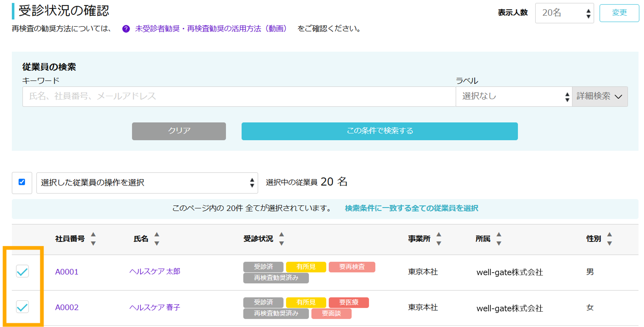Click the 従業員の検索 section title
This screenshot has height=327, width=644.
click(x=49, y=67)
